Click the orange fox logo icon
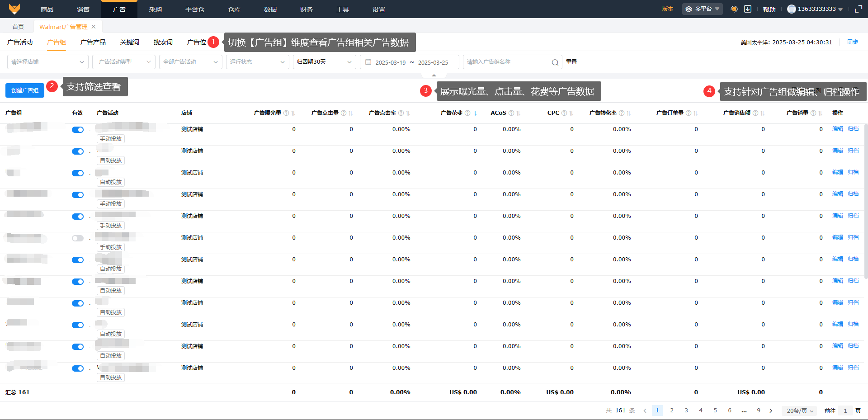Image resolution: width=868 pixels, height=420 pixels. click(x=14, y=9)
